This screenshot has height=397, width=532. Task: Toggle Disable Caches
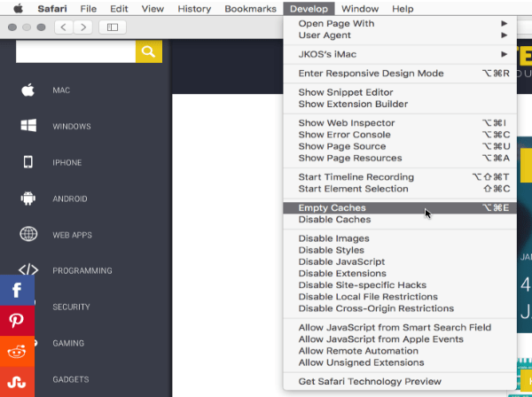[400, 220]
